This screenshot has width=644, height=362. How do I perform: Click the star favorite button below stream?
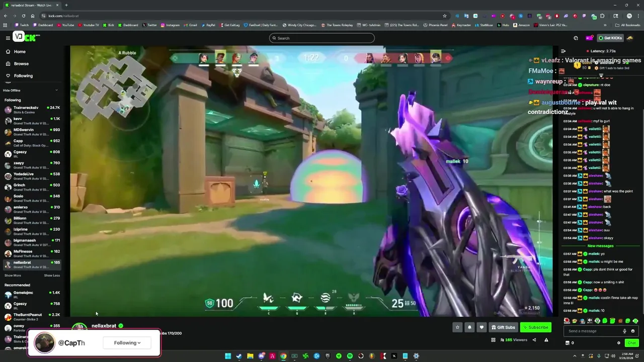457,327
